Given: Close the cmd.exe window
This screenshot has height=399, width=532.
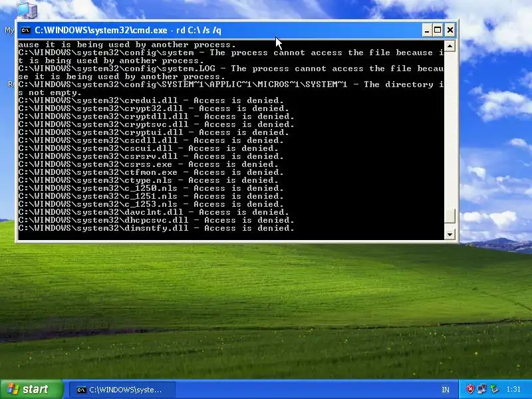Looking at the screenshot, I should coord(450,31).
